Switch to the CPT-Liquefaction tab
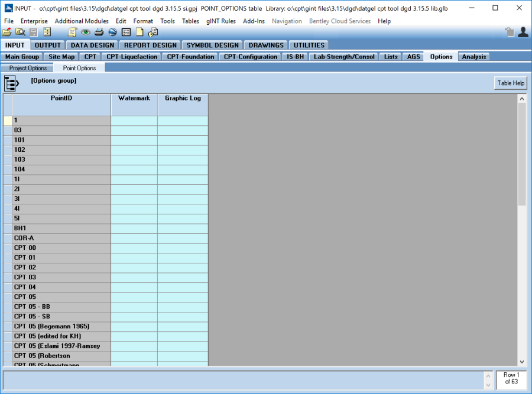The width and height of the screenshot is (532, 394). [x=132, y=57]
